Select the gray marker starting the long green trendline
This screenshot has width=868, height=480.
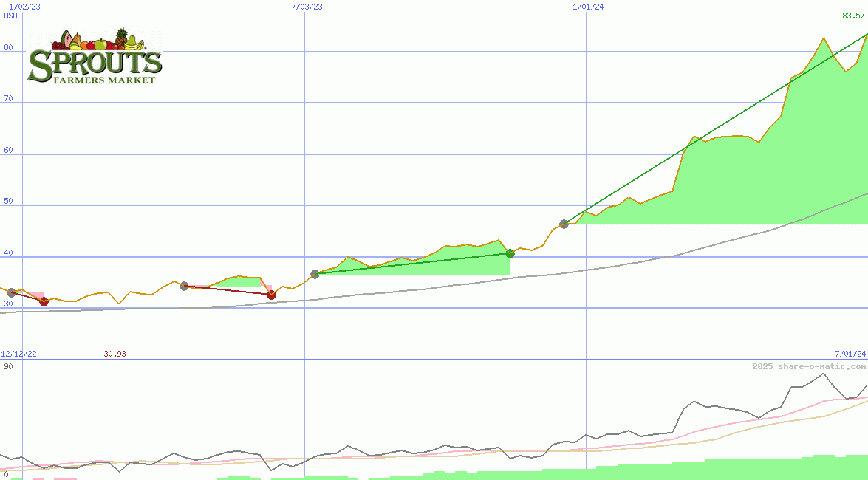point(564,224)
